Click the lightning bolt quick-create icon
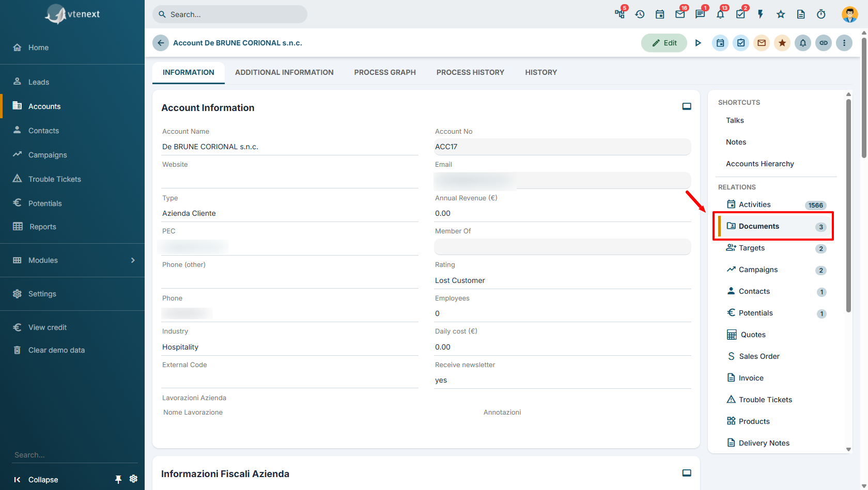The image size is (868, 490). [761, 14]
